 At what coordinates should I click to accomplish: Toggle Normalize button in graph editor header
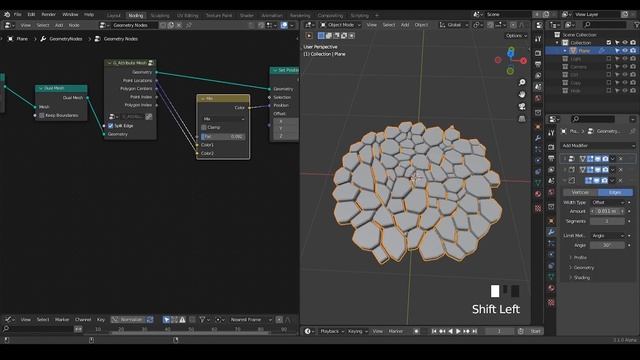[x=128, y=320]
